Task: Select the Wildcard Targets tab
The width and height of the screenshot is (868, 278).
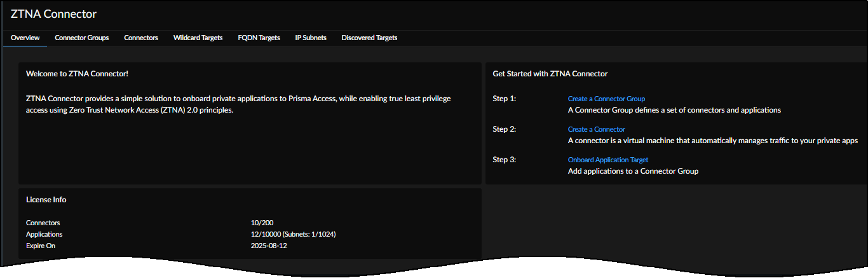Action: pyautogui.click(x=198, y=38)
